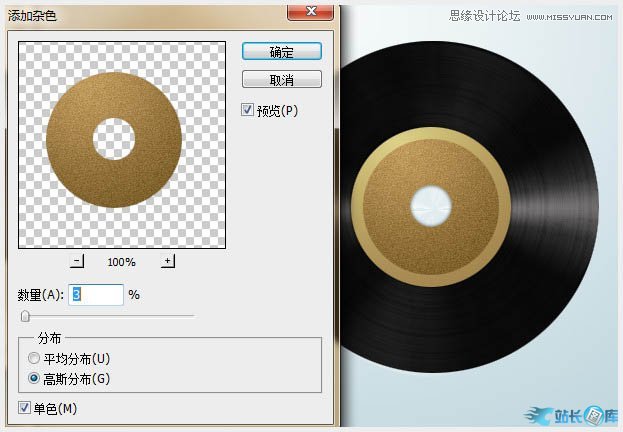
Task: Zoom out the preview with minus icon
Action: tap(78, 261)
